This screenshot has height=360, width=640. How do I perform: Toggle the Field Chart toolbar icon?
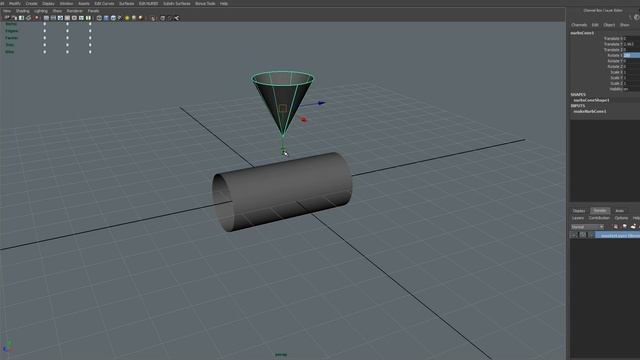pos(74,18)
